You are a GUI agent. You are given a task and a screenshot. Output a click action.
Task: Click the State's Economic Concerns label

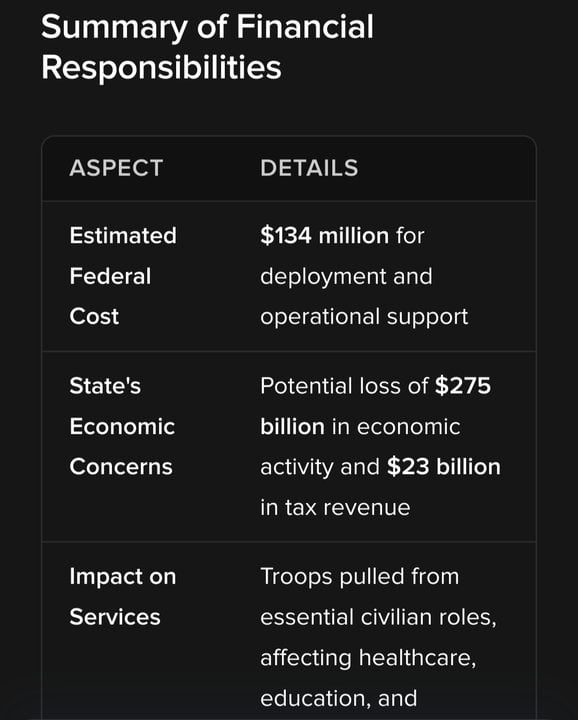pos(122,426)
